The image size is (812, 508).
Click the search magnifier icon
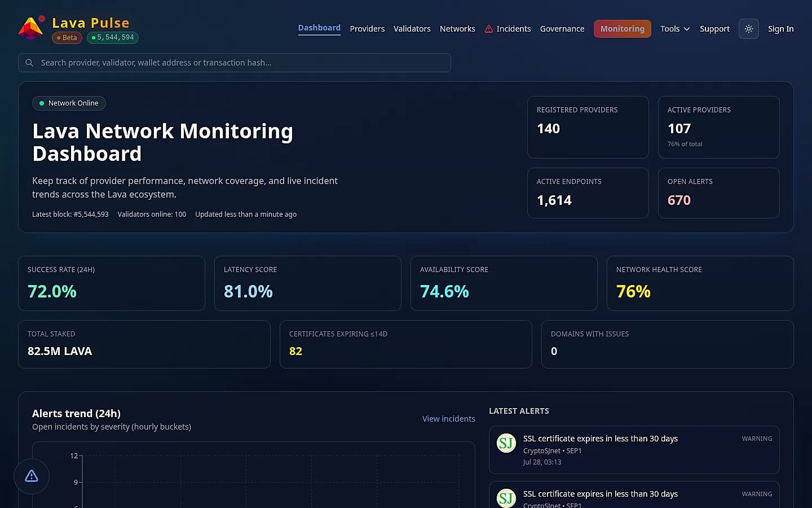pos(29,63)
